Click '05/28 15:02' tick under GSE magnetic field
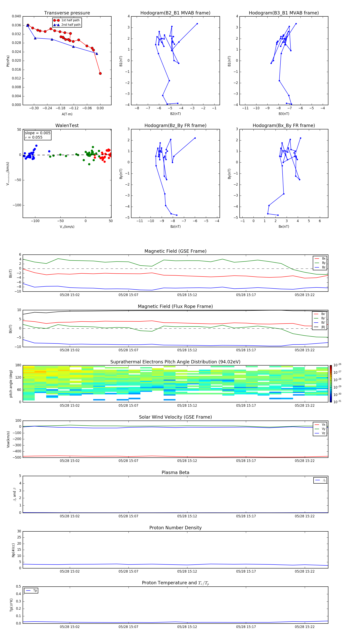 (70, 295)
